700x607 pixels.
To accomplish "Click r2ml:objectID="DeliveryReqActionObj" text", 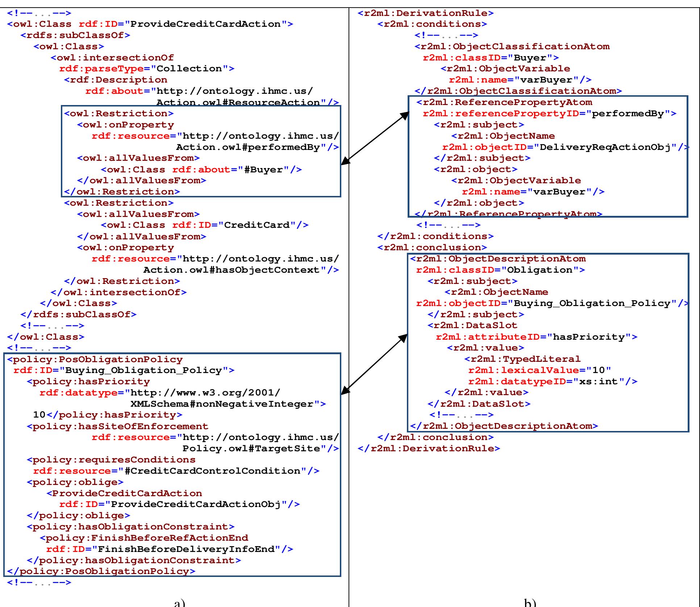I will 560,147.
